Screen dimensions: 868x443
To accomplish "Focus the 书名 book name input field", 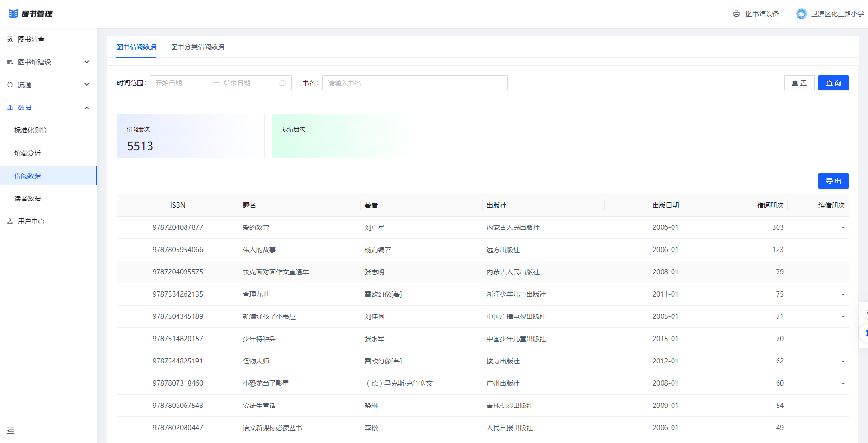I will point(415,83).
